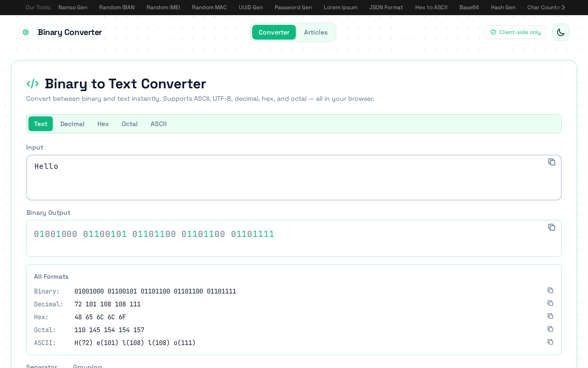The height and width of the screenshot is (368, 588).
Task: Select the Converter button in the header
Action: [x=274, y=32]
